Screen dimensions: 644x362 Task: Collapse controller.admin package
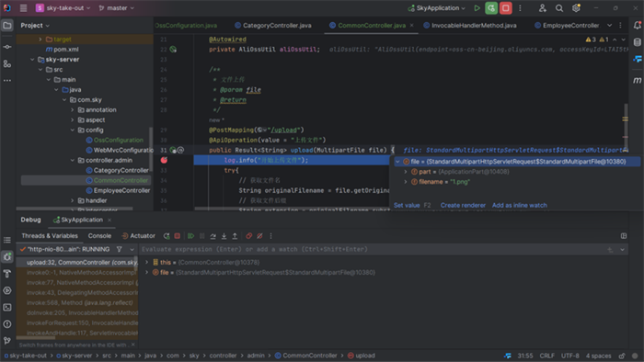pos(73,160)
